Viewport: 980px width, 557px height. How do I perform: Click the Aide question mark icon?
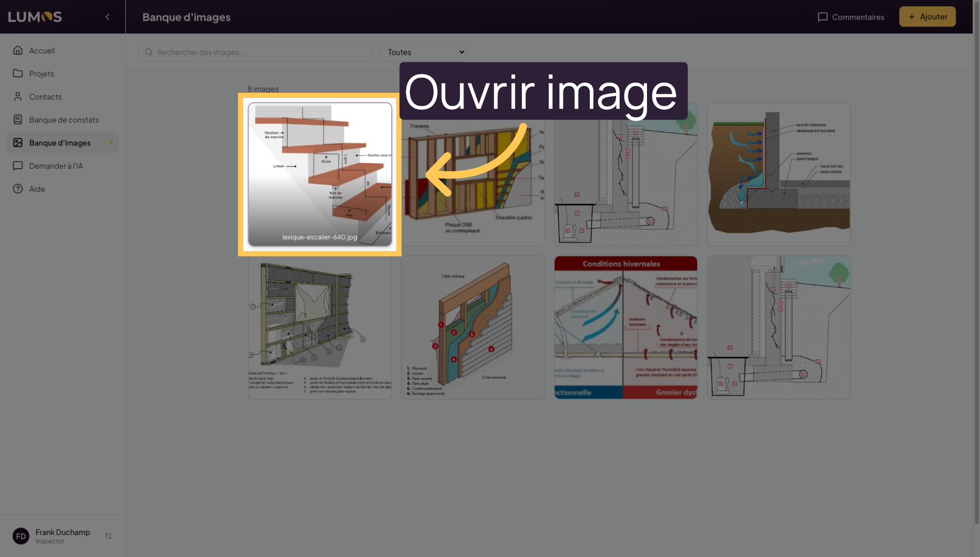point(18,189)
